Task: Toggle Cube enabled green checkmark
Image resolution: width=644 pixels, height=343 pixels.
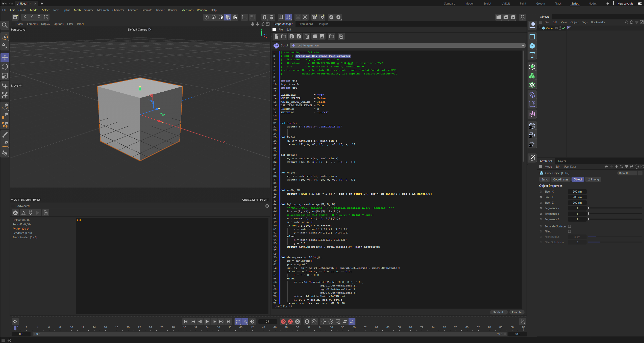Action: pyautogui.click(x=563, y=28)
